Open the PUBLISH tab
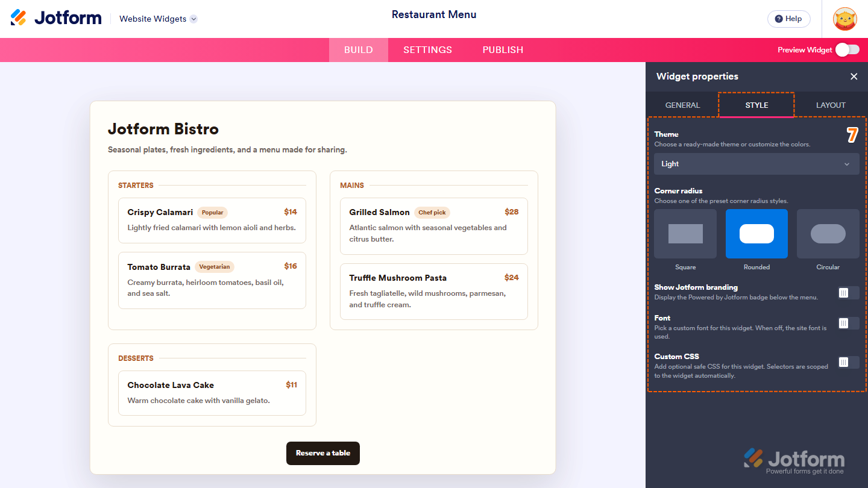This screenshot has width=868, height=488. pos(503,50)
